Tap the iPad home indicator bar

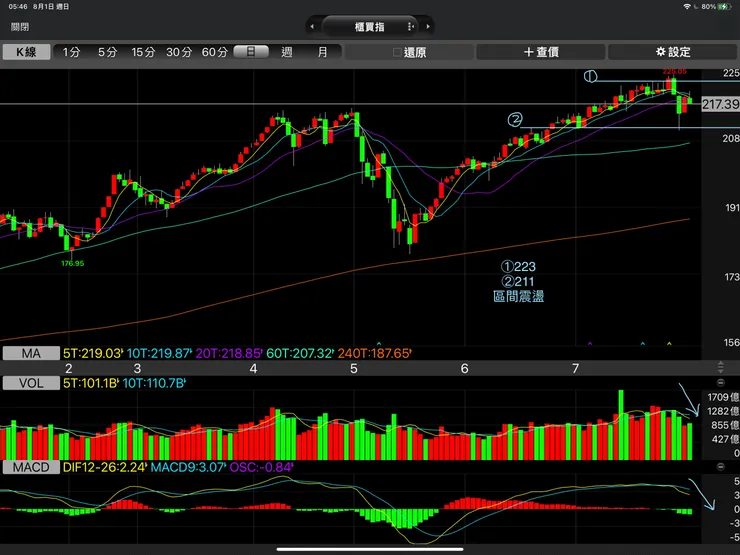[x=370, y=549]
